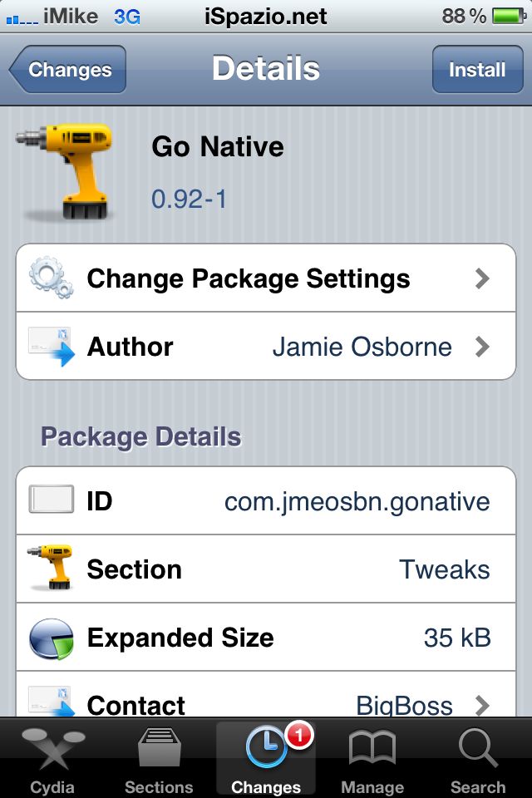Open the Contact row disclosure chevron

(482, 705)
